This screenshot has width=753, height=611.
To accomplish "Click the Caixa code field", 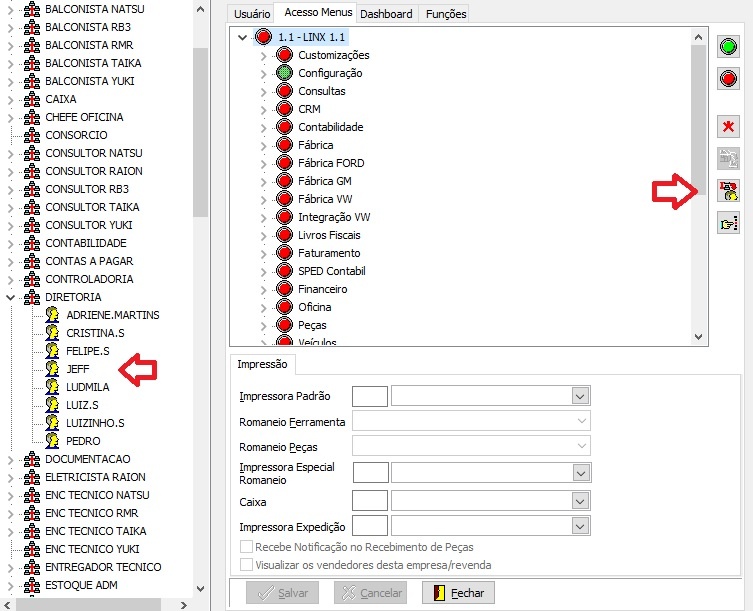I will pyautogui.click(x=370, y=501).
